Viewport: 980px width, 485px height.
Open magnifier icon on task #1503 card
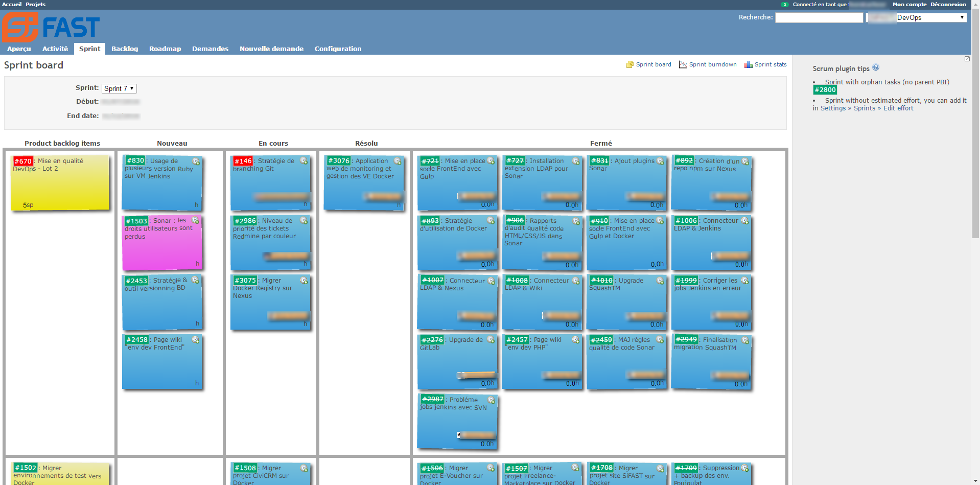[196, 221]
